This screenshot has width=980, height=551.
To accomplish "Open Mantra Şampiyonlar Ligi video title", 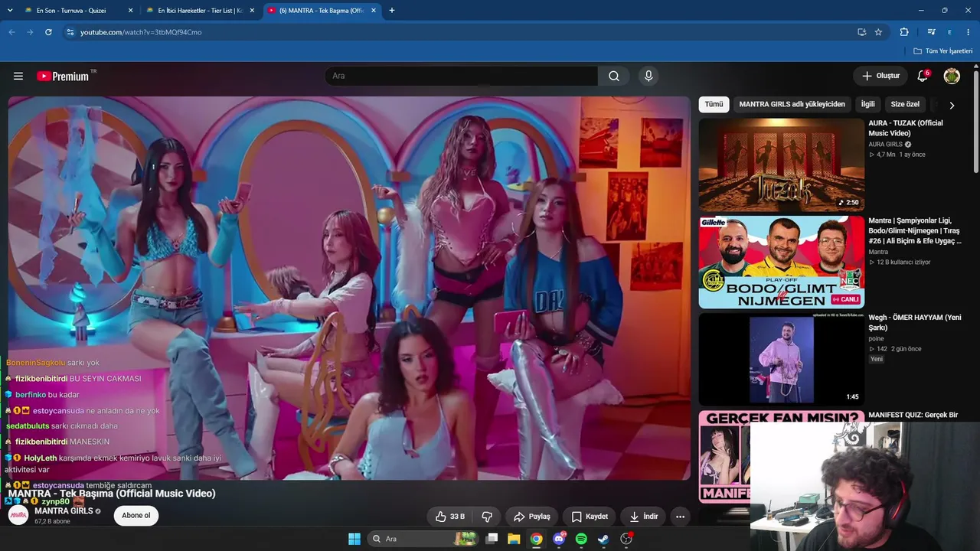I will point(915,230).
